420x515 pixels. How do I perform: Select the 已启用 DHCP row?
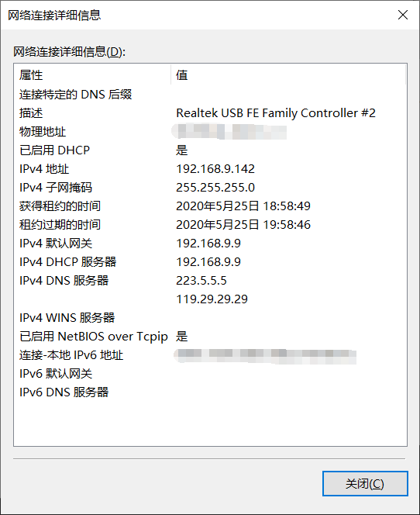pos(210,150)
